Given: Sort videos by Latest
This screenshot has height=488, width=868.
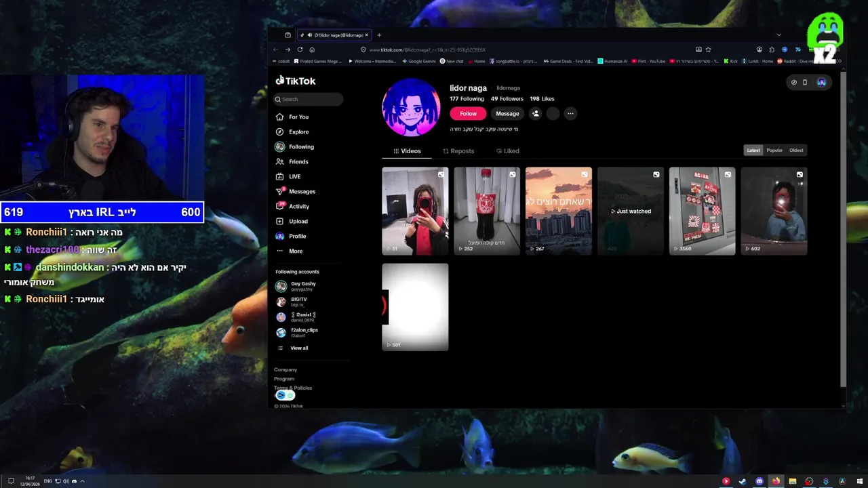Looking at the screenshot, I should coord(753,150).
